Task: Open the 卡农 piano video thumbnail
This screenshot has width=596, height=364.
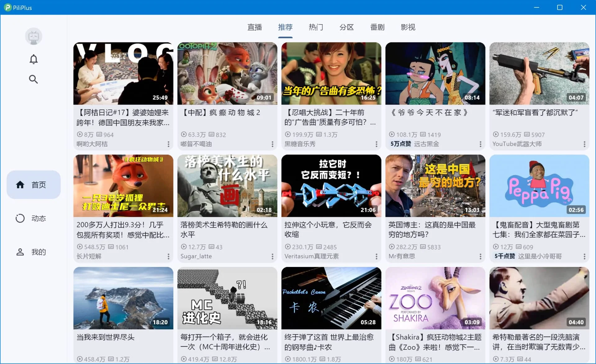Action: coord(331,298)
